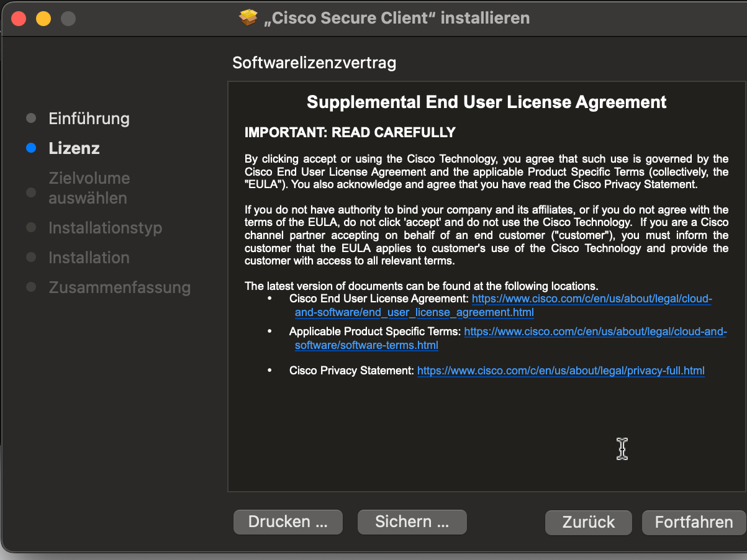Click the Installationstyp step
747x560 pixels.
tap(105, 228)
